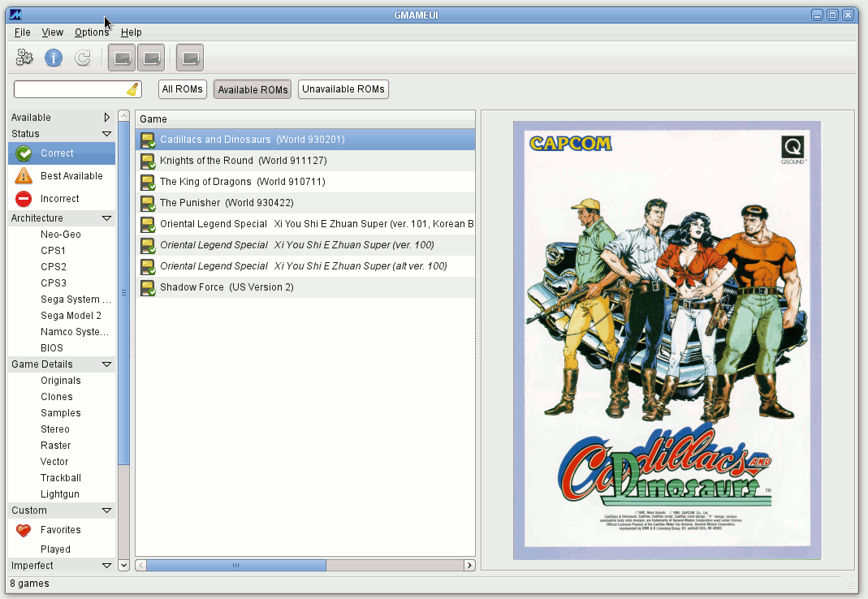The width and height of the screenshot is (868, 599).
Task: Select the Stereo filter
Action: coord(62,429)
